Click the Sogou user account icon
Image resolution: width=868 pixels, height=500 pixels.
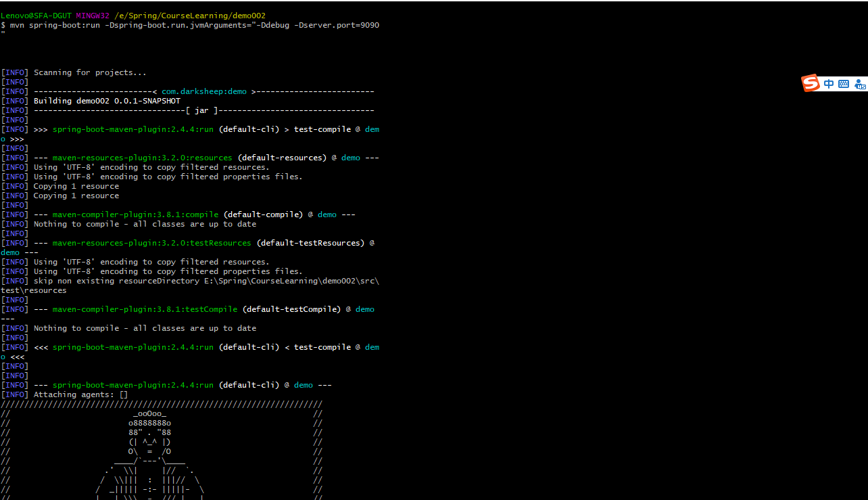coord(860,84)
